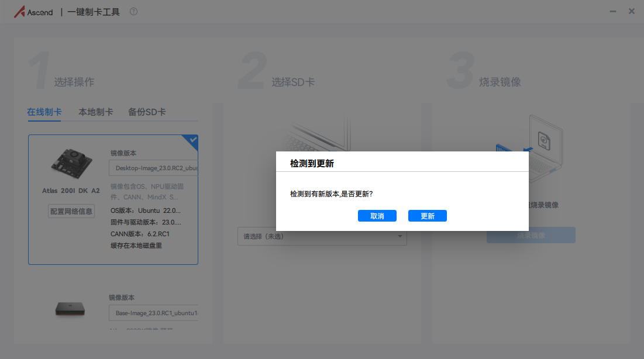
Task: Click the 选择操作 step heading
Action: point(74,82)
